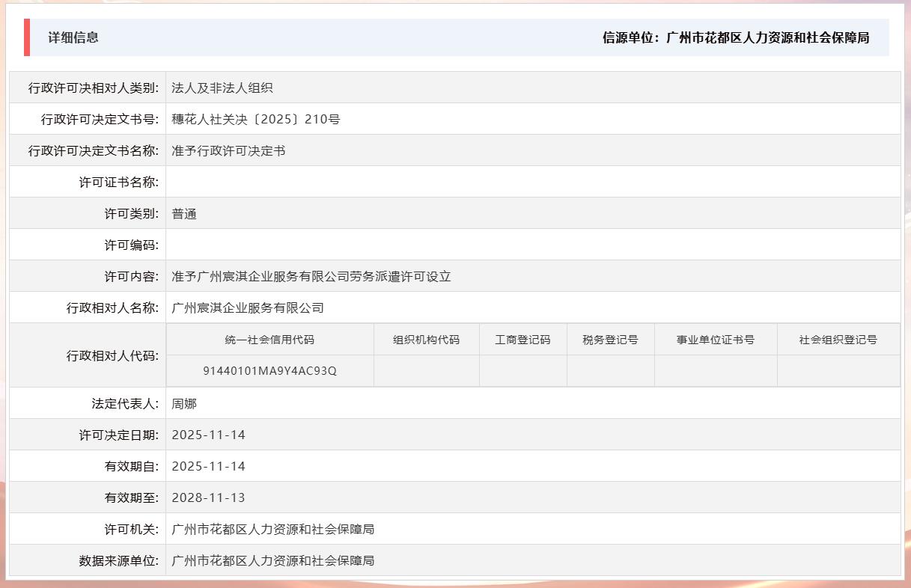Click the 许可决定日期 2025-11-14 value
The image size is (911, 588).
(207, 434)
